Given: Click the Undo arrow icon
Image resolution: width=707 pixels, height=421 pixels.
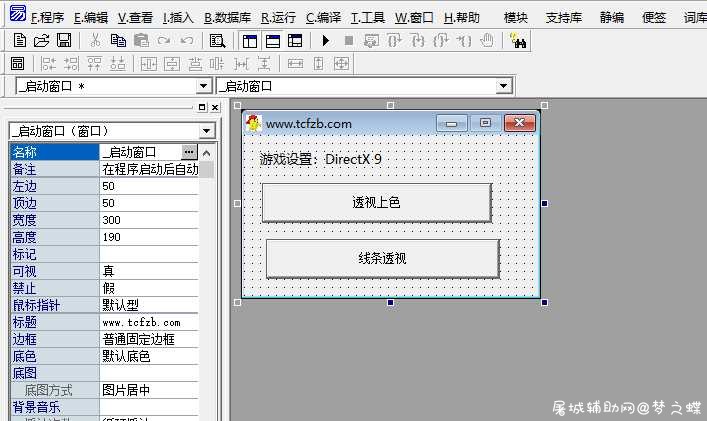Looking at the screenshot, I should [187, 41].
